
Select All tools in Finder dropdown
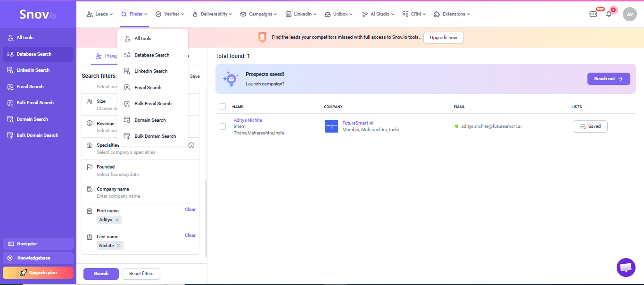(x=153, y=39)
